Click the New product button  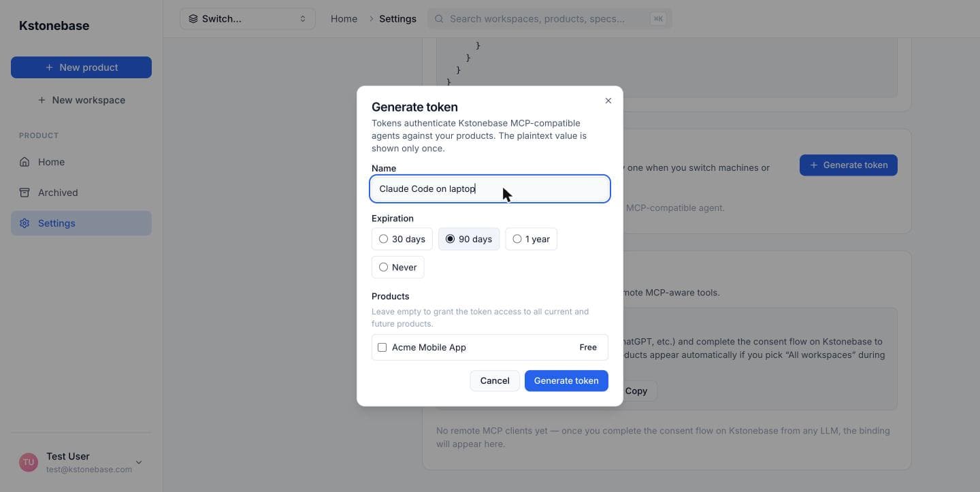[81, 67]
